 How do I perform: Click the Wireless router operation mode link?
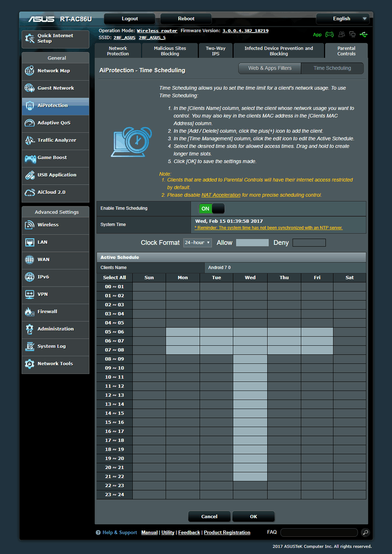click(x=157, y=31)
